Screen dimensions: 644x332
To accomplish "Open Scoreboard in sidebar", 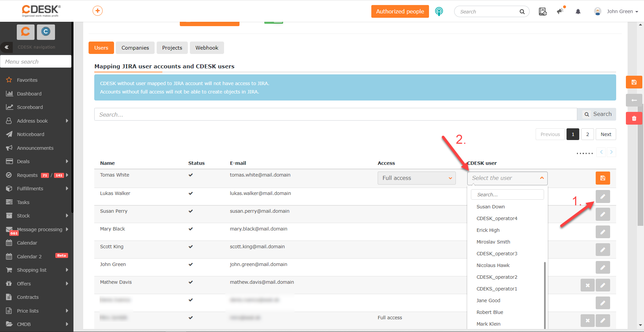I will pos(30,107).
